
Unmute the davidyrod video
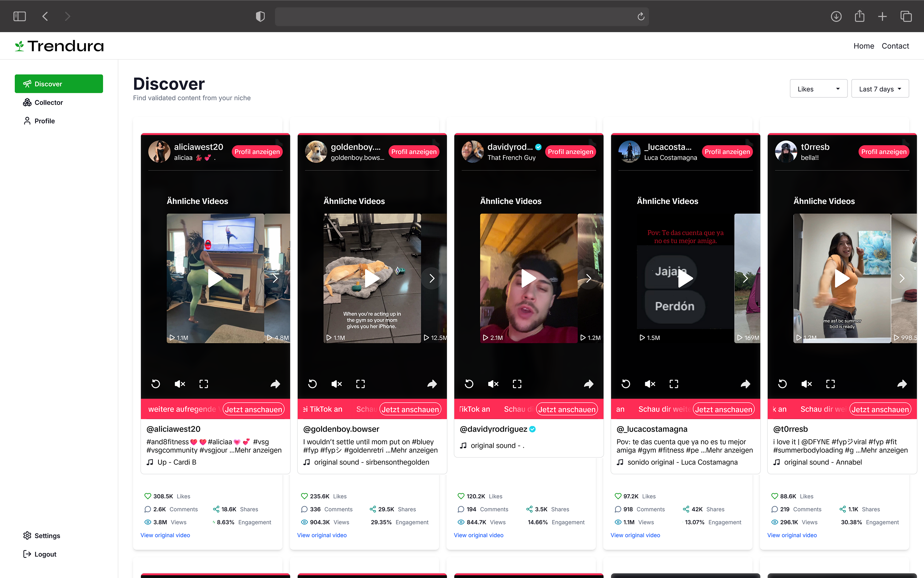(x=493, y=384)
